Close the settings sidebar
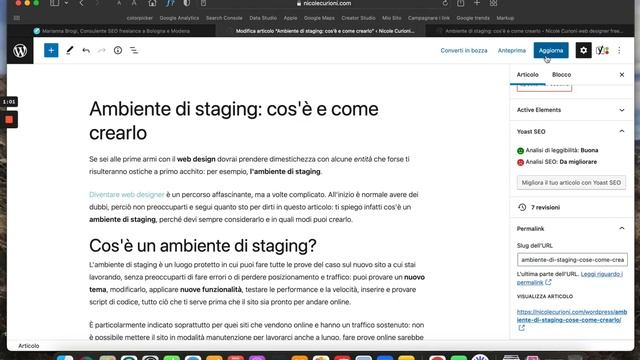 point(622,75)
